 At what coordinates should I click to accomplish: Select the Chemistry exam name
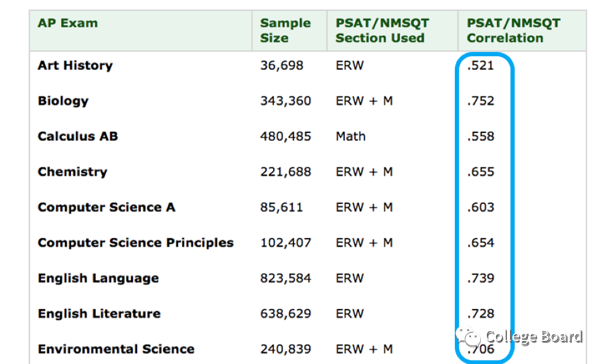point(72,172)
